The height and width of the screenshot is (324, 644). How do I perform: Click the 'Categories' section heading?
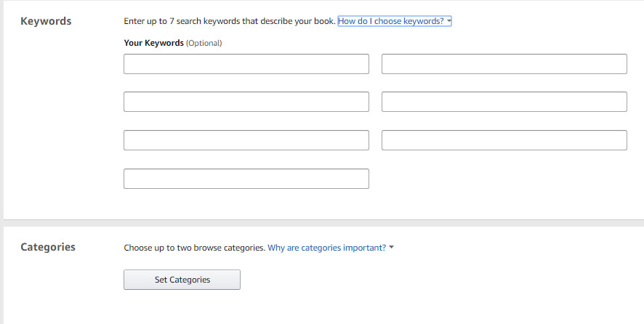click(48, 247)
